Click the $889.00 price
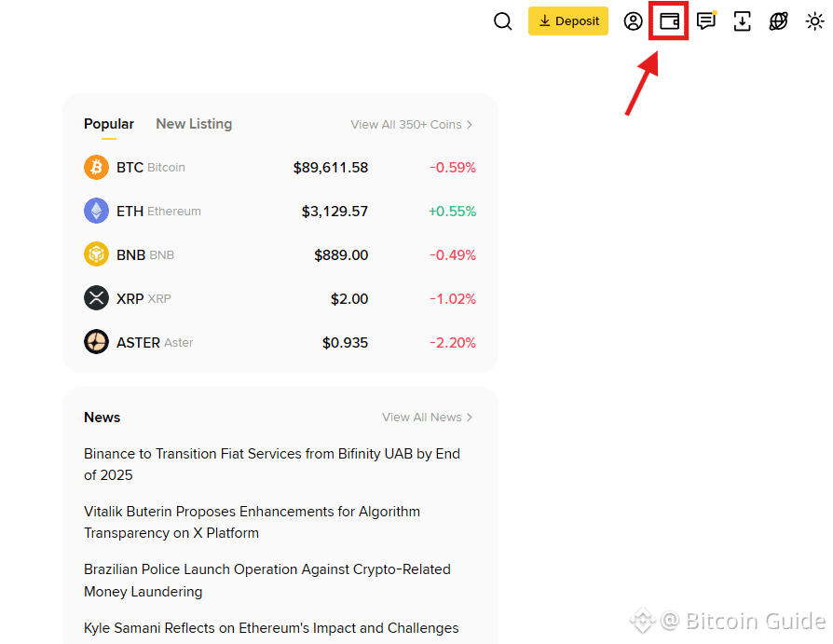The height and width of the screenshot is (644, 833). [341, 255]
